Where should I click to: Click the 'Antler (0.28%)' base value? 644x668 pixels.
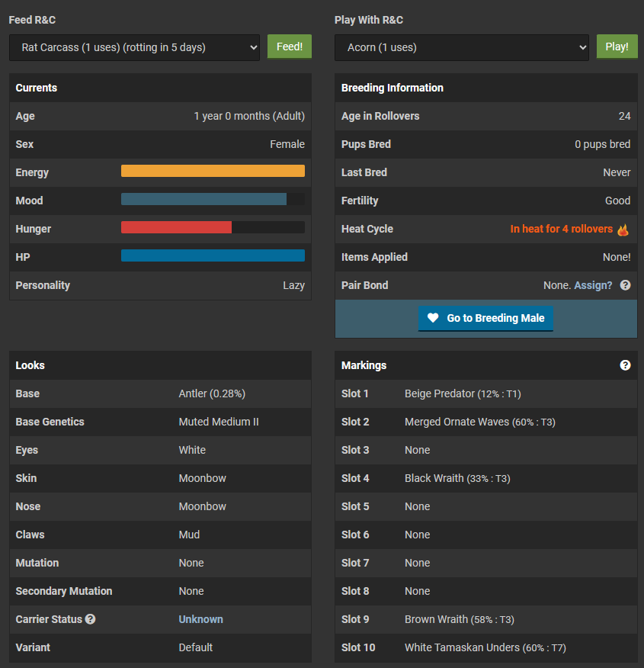coord(212,393)
